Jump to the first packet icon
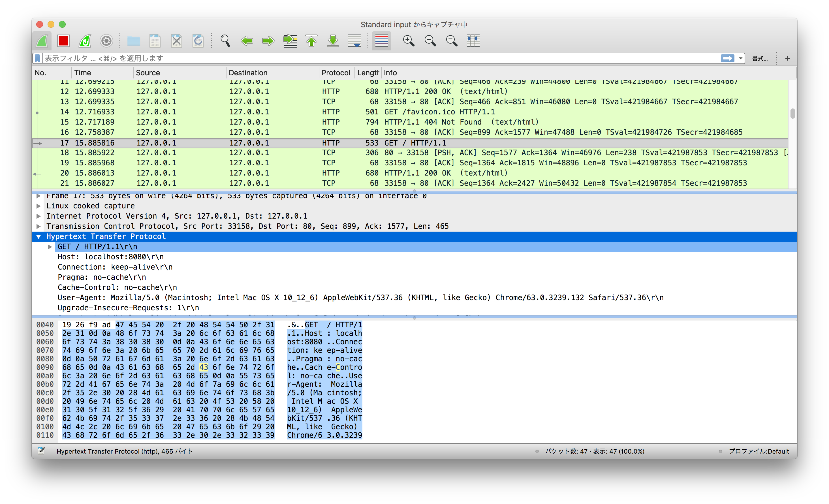Screen dimensions: 829x504 311,41
